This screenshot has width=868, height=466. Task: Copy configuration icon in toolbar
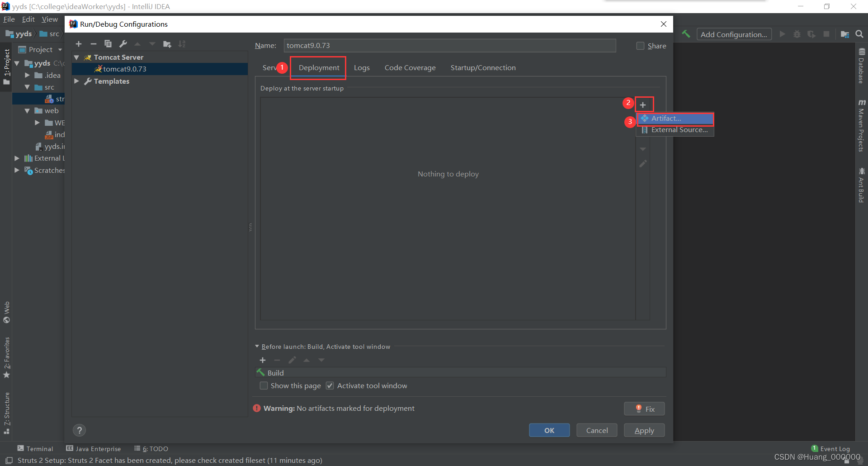click(x=108, y=44)
